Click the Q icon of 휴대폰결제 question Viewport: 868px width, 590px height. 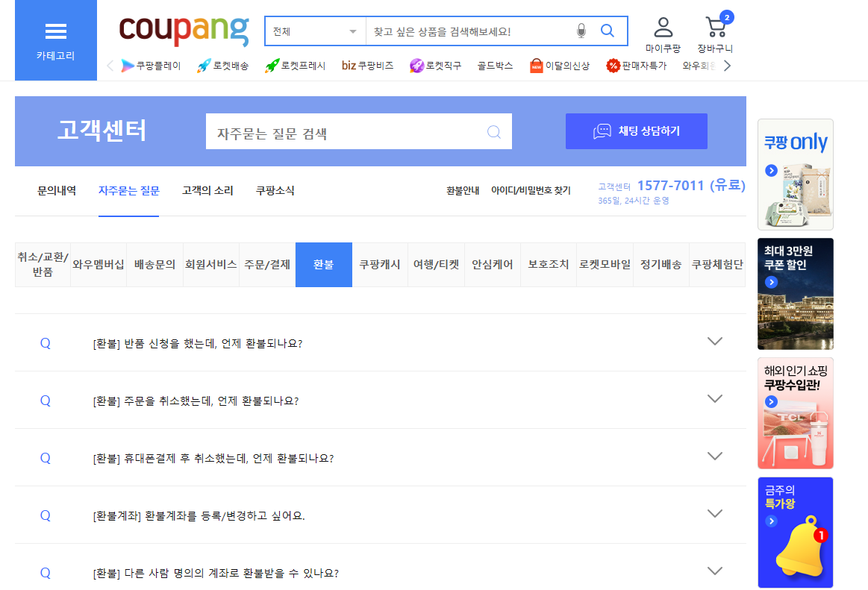pos(46,458)
